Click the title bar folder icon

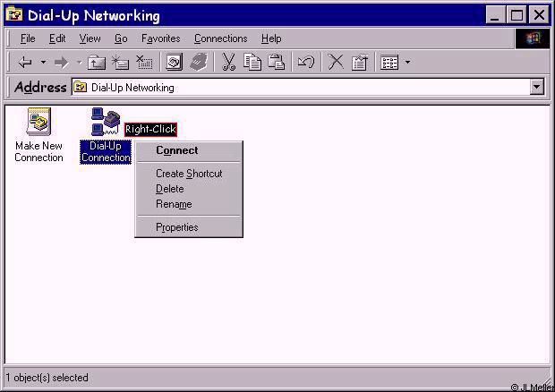click(14, 15)
